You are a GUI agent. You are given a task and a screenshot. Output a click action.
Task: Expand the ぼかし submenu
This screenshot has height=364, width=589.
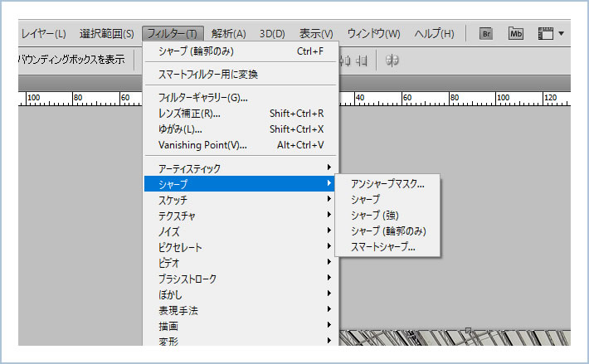pos(241,294)
